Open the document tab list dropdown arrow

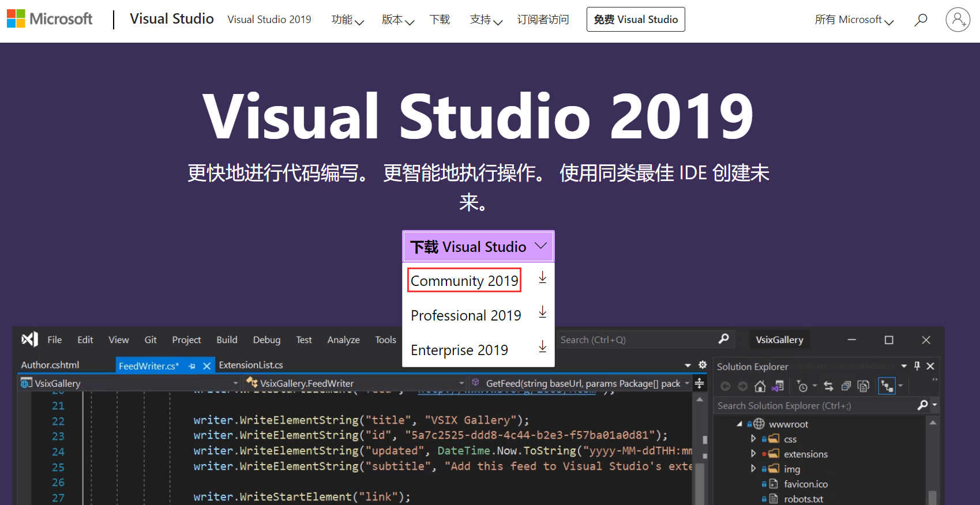pyautogui.click(x=688, y=365)
